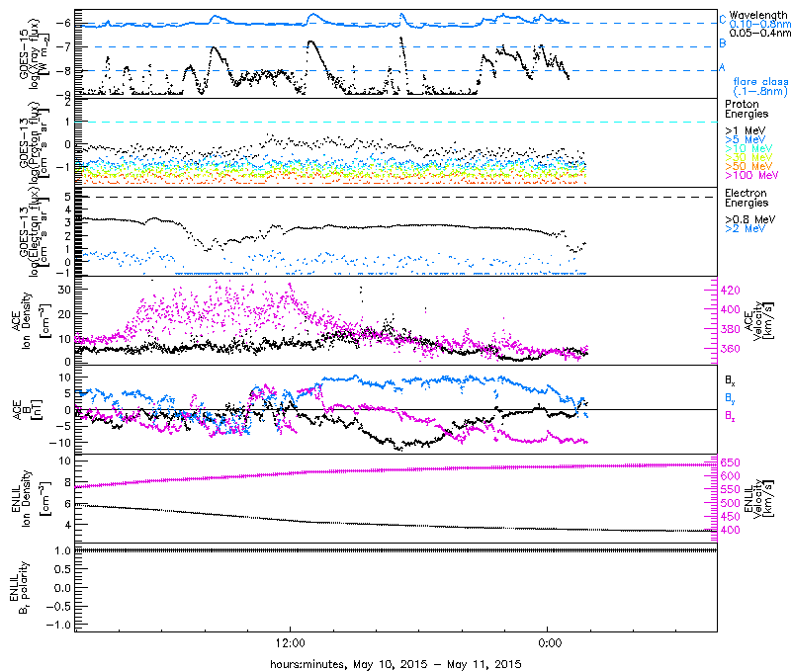Viewport: 791px width, 672px height.
Task: Click the ENLIL Velocity '450' tick label
Action: (731, 517)
